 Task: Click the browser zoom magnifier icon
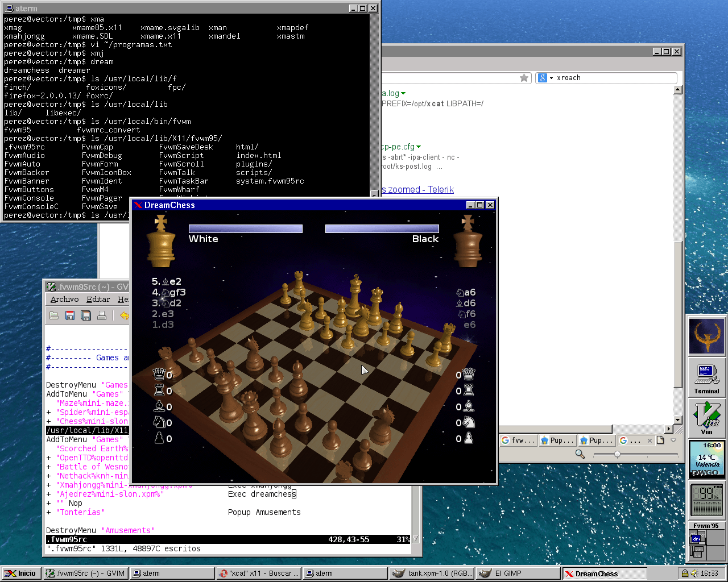[580, 454]
